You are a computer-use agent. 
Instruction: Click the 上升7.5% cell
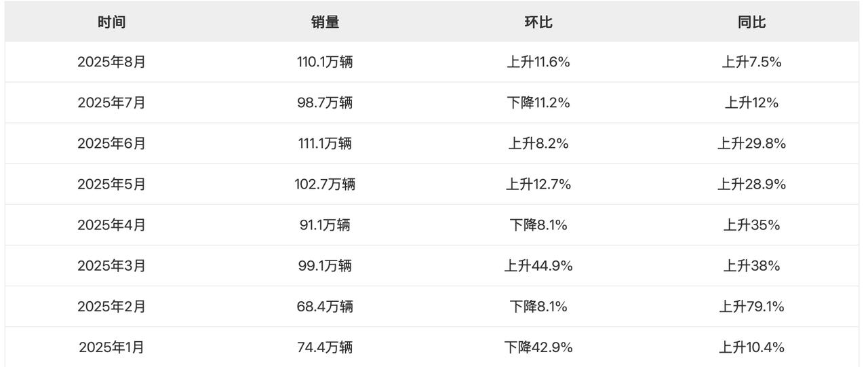pos(751,62)
